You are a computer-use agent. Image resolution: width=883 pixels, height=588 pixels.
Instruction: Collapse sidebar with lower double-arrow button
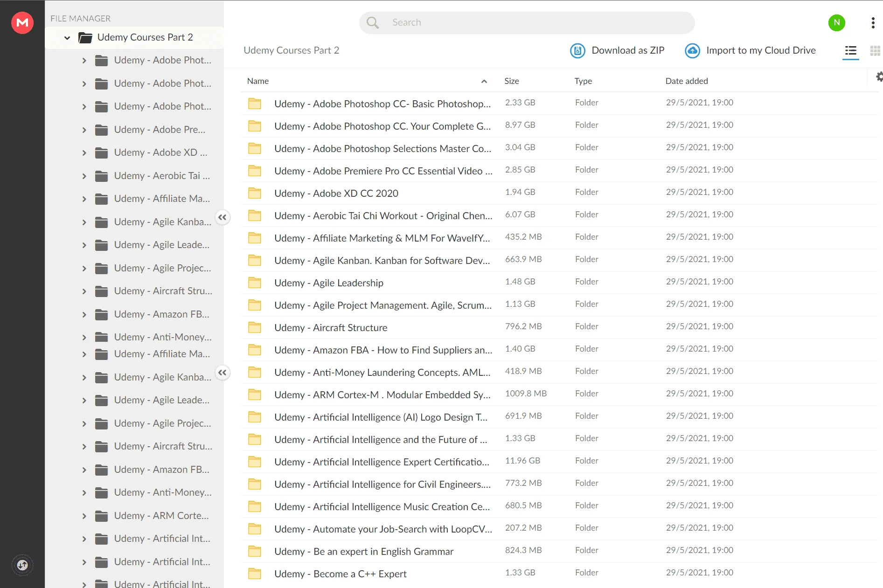coord(222,373)
